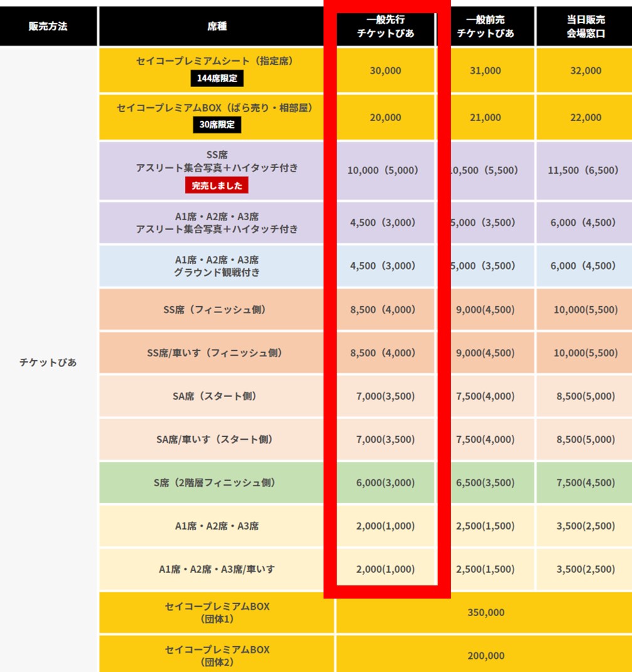Click 6,000（4,500） in the アスリート集合写真 A1席 row
Screen dimensions: 632x672
point(586,223)
